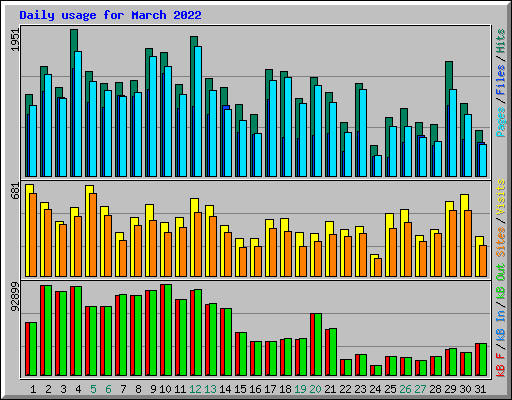Viewport: 512px width, 400px height.
Task: Select the green kB bar for day 24
Action: click(378, 371)
